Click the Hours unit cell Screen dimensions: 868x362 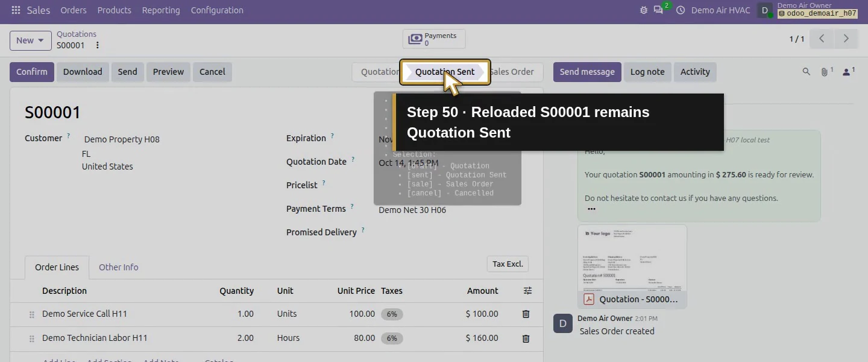288,338
